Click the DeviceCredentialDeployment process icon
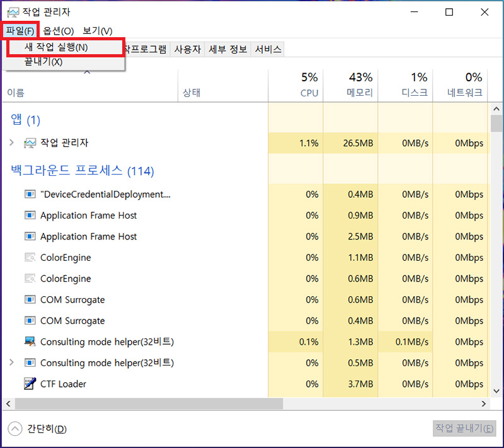Screen dimensions: 504x448 [30, 194]
